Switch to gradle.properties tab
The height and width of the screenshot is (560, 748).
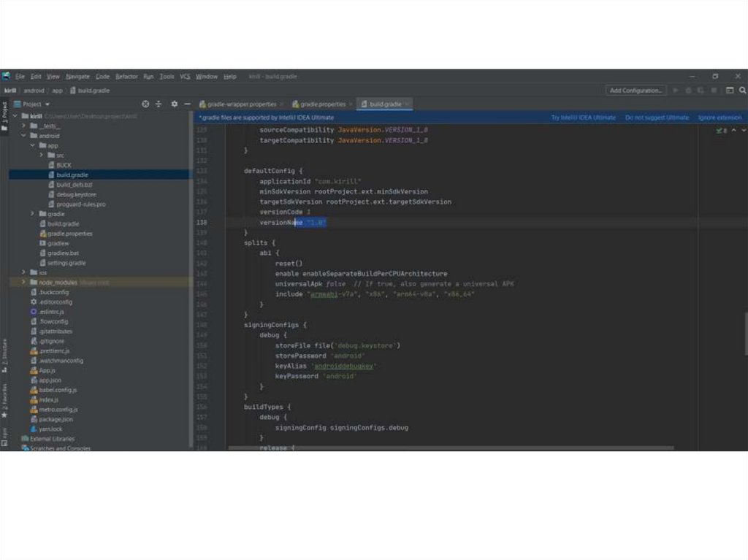(319, 104)
